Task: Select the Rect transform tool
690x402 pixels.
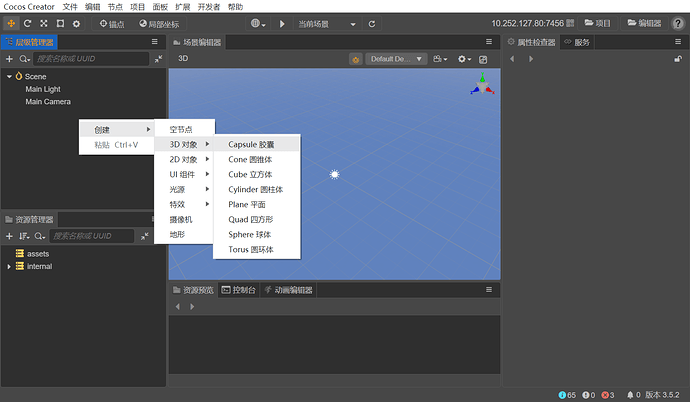Action: click(60, 24)
